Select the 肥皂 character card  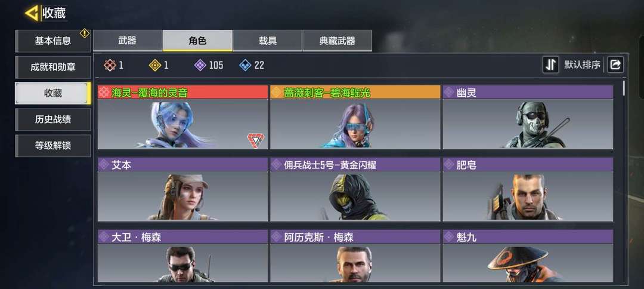coord(528,189)
